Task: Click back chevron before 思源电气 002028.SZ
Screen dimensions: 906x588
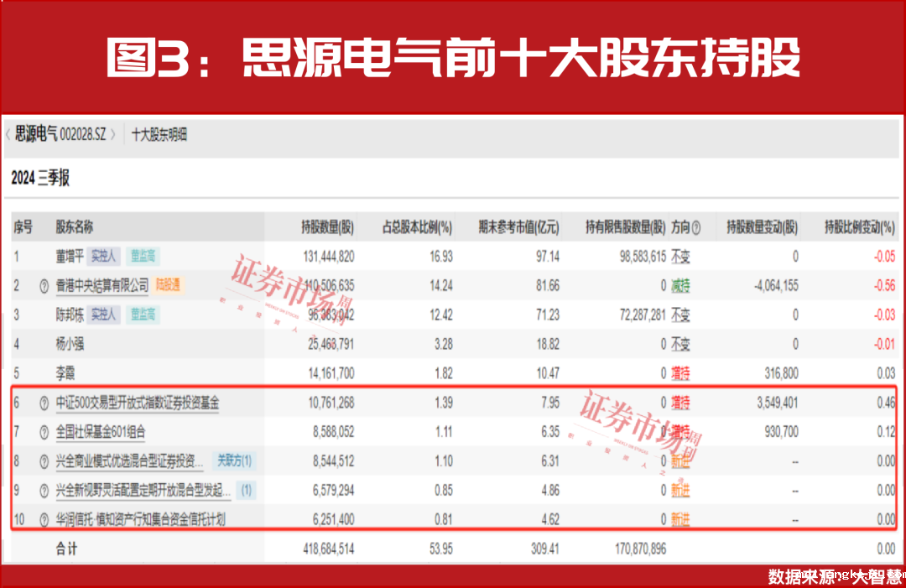Action: click(x=8, y=135)
